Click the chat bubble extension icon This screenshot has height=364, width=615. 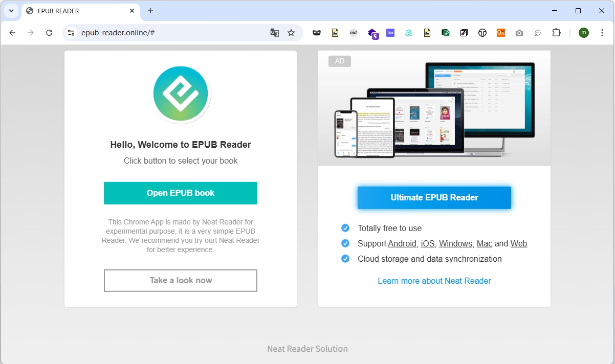tap(538, 33)
